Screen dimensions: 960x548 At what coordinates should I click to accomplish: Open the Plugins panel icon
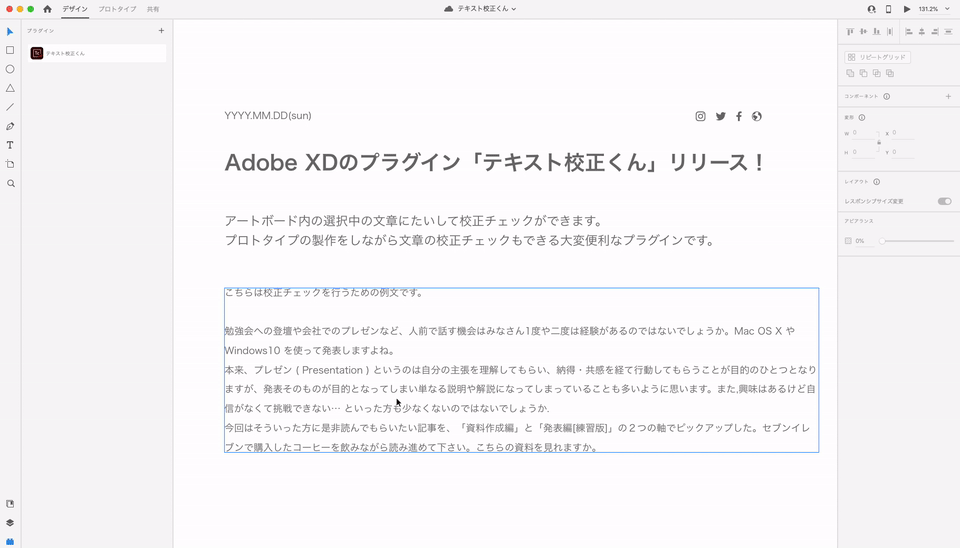click(10, 542)
